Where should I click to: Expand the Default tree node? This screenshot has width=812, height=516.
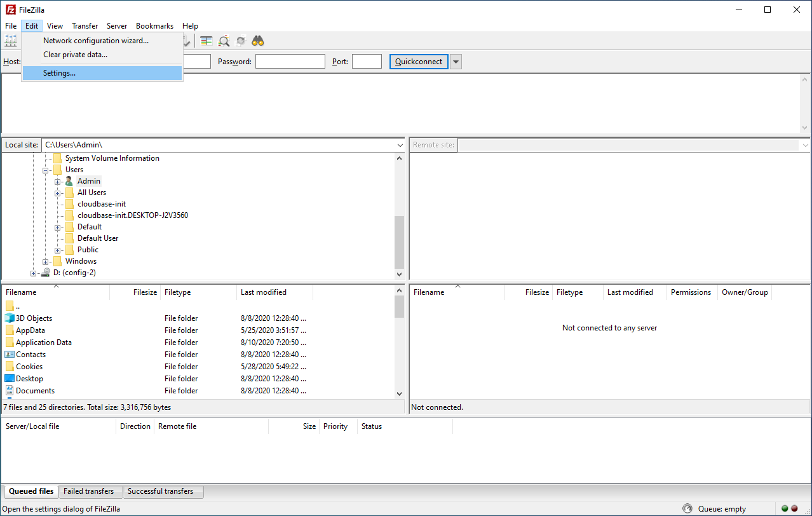tap(58, 227)
